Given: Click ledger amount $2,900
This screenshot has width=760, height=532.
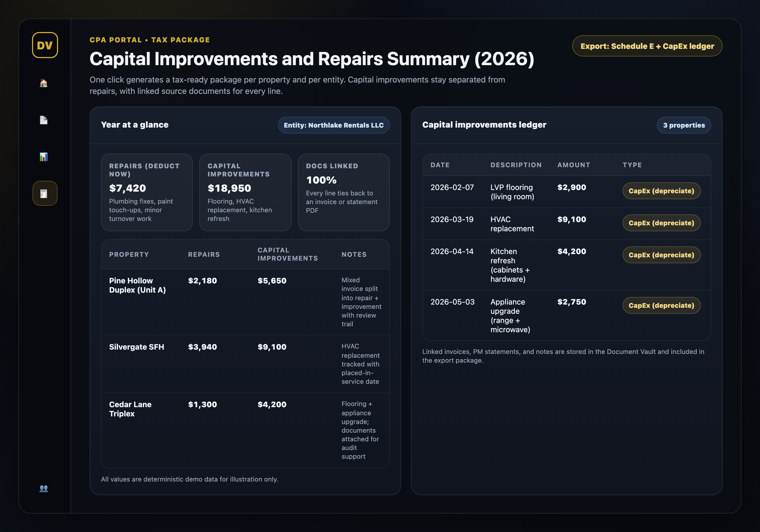Looking at the screenshot, I should click(572, 187).
